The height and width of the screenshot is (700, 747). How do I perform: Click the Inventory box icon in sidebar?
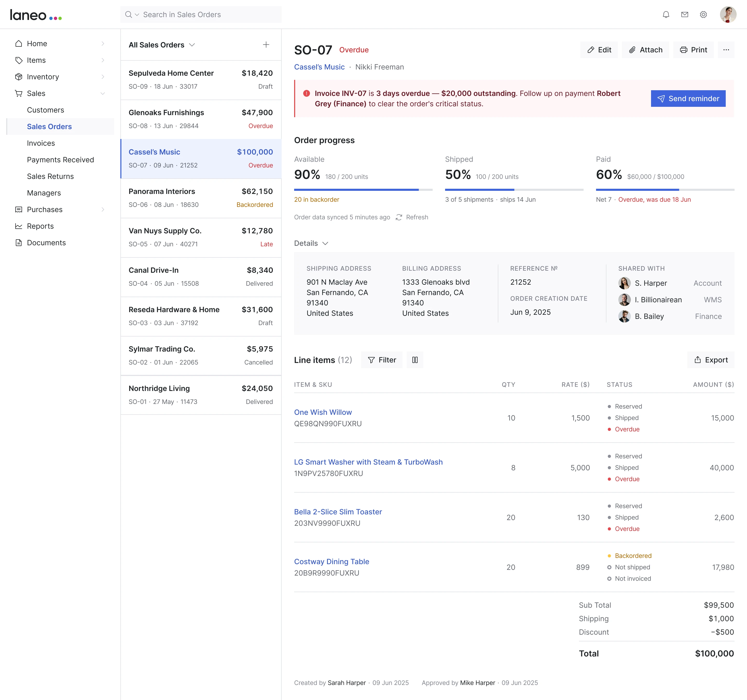tap(18, 76)
